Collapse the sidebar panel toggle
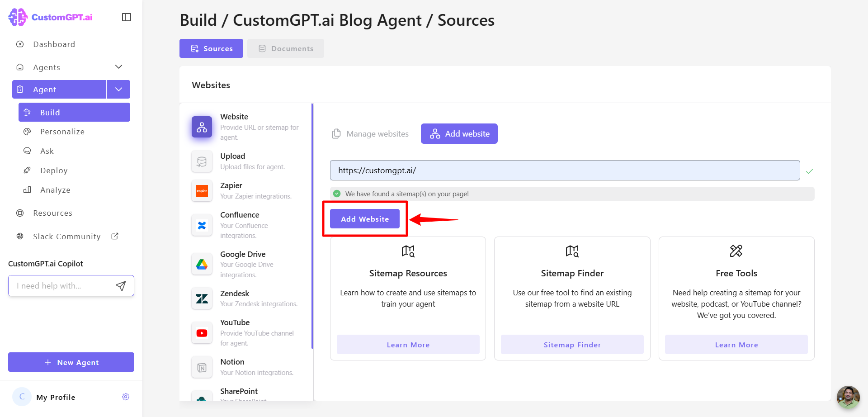The image size is (868, 417). click(127, 17)
